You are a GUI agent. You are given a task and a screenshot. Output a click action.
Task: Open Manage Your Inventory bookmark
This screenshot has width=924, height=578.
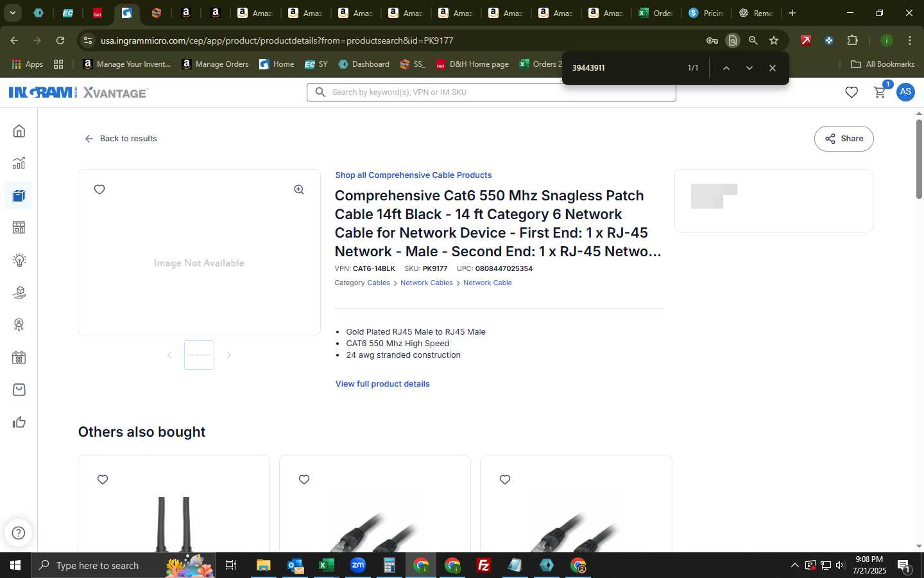(x=127, y=64)
